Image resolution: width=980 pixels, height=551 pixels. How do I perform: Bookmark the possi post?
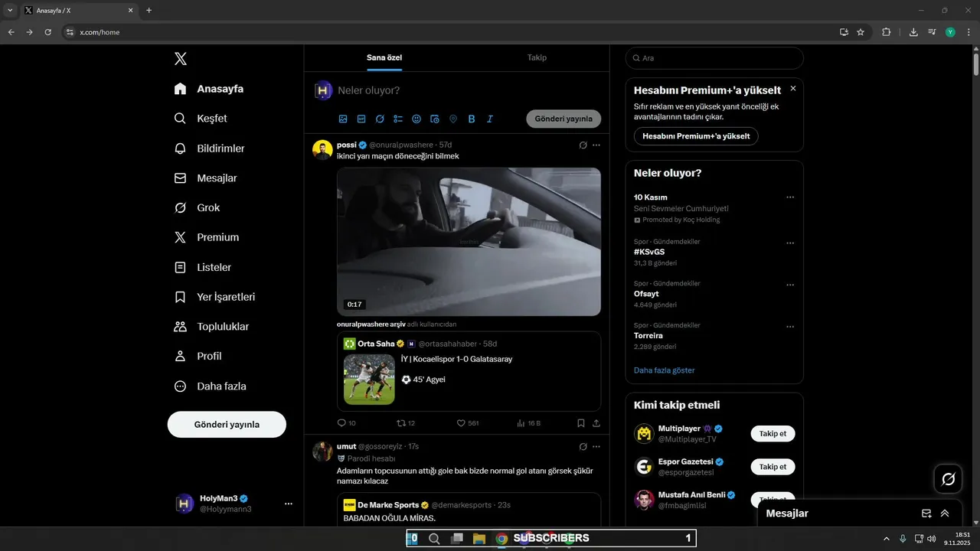[x=581, y=422]
